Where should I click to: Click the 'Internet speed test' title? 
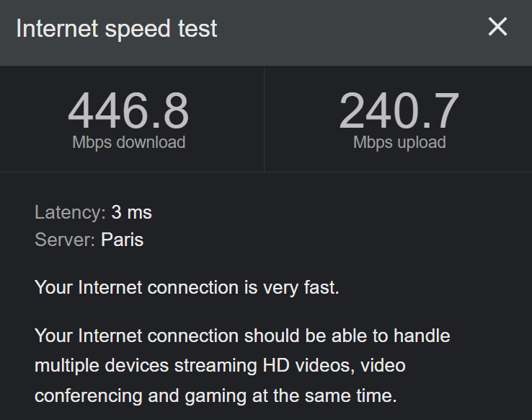[x=116, y=29]
